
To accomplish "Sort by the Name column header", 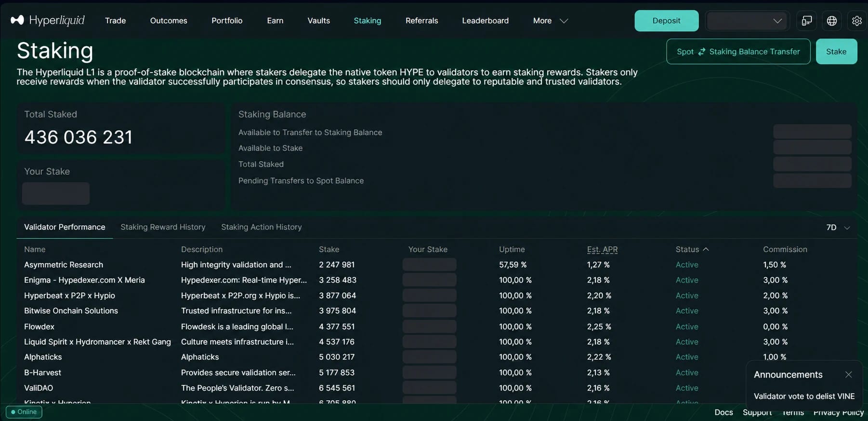I will [35, 249].
